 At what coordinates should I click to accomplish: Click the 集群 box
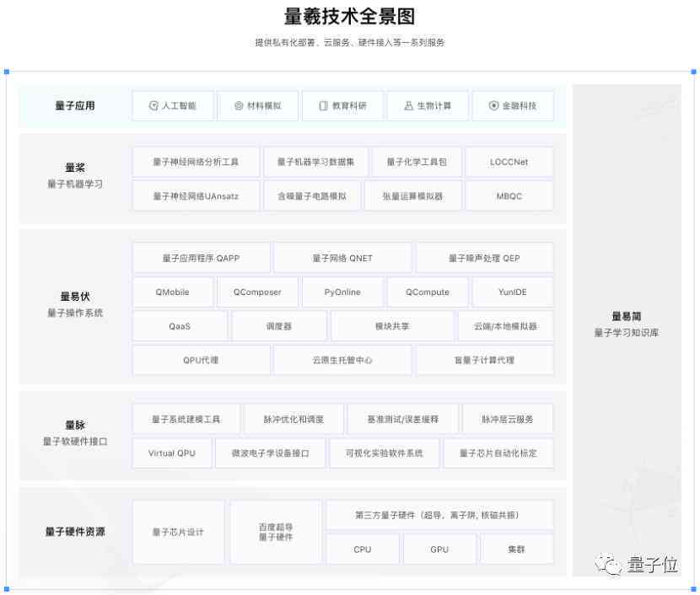(x=516, y=549)
